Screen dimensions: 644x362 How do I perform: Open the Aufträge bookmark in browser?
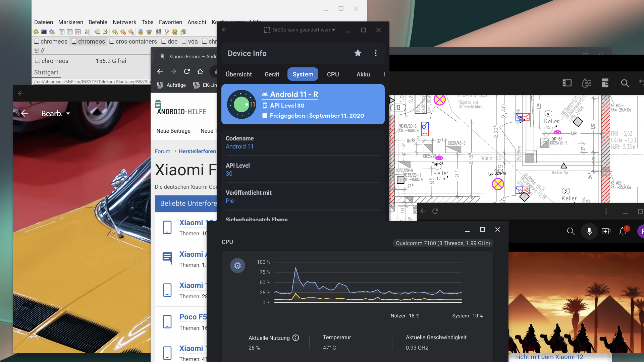171,85
